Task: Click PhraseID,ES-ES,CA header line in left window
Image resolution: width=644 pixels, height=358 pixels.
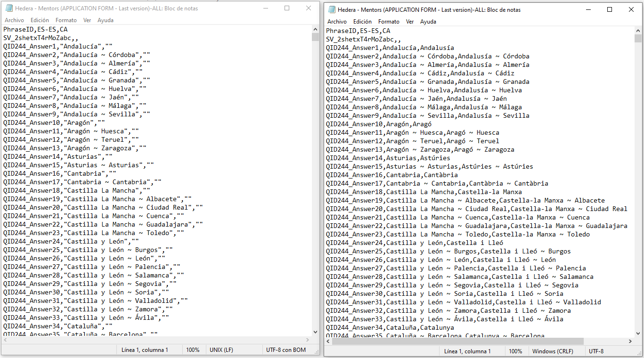Action: tap(35, 29)
